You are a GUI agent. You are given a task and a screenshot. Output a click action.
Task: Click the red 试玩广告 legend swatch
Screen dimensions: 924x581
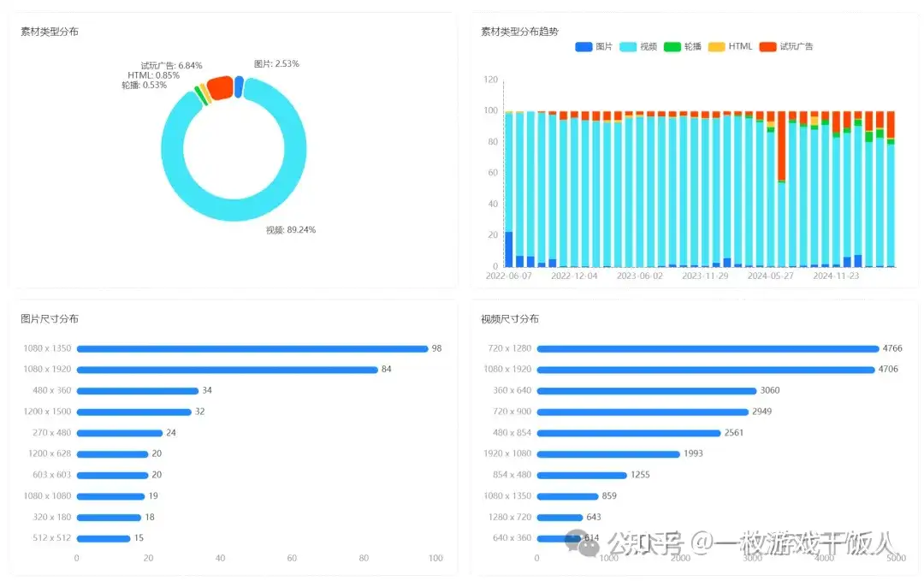click(x=767, y=46)
